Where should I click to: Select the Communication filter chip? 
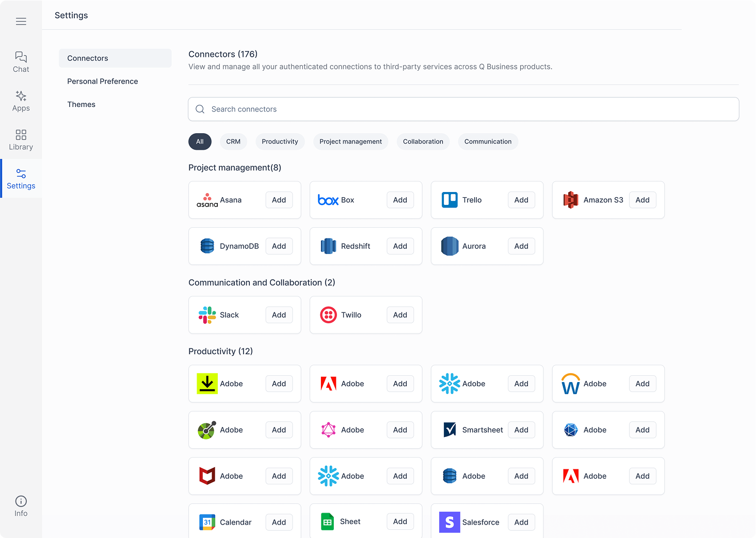pos(488,141)
